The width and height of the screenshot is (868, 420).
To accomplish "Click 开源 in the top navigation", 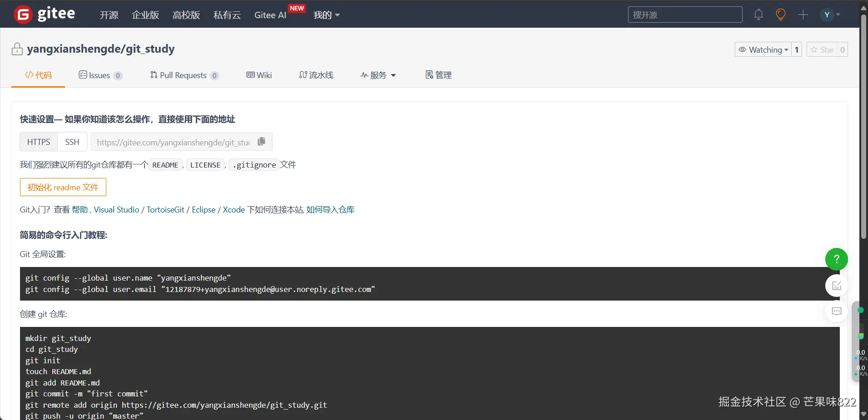I will (x=109, y=15).
